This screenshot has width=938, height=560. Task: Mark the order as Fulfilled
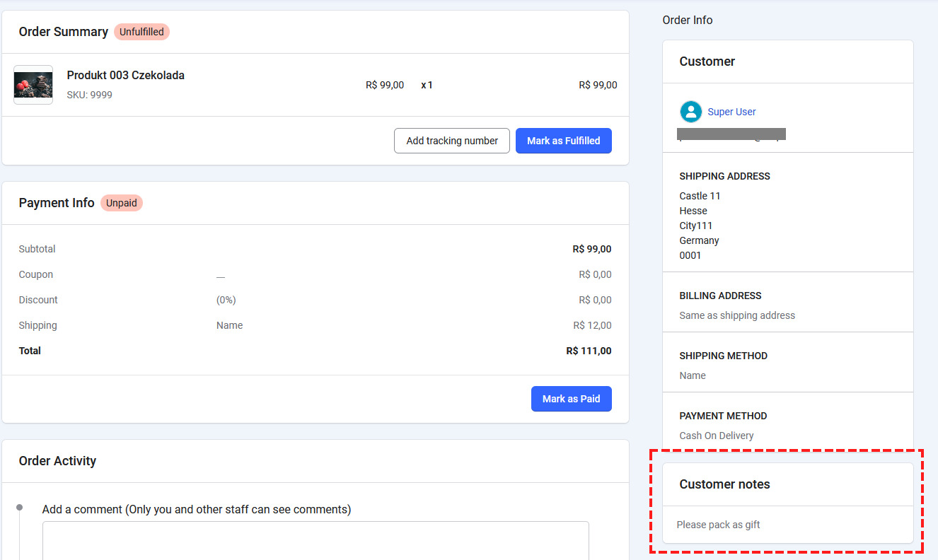(x=563, y=141)
